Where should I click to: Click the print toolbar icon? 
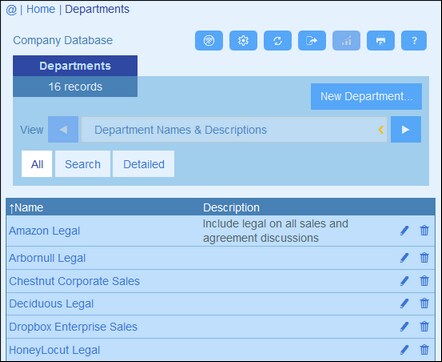[380, 41]
